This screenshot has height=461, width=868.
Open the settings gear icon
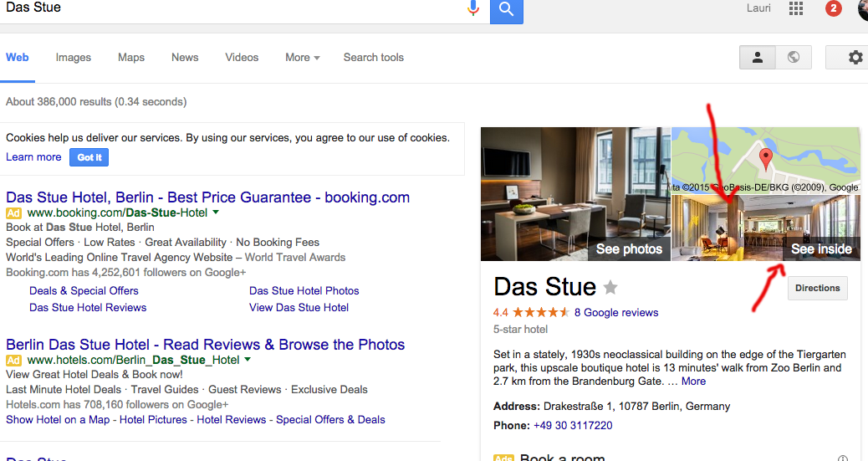point(855,57)
